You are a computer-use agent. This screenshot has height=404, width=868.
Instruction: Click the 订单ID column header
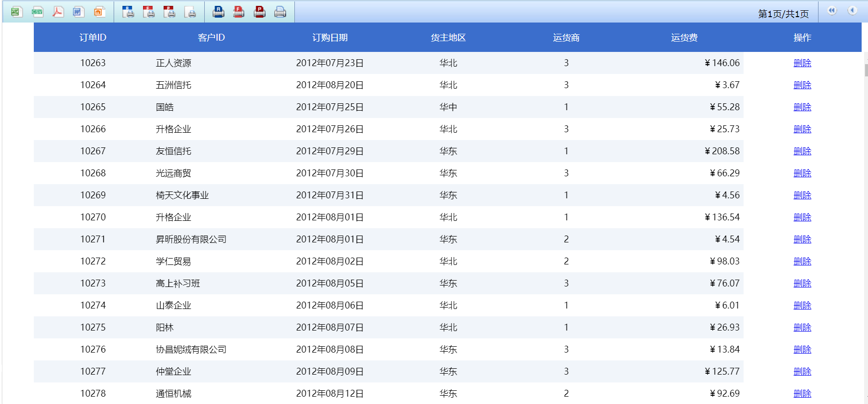point(93,38)
